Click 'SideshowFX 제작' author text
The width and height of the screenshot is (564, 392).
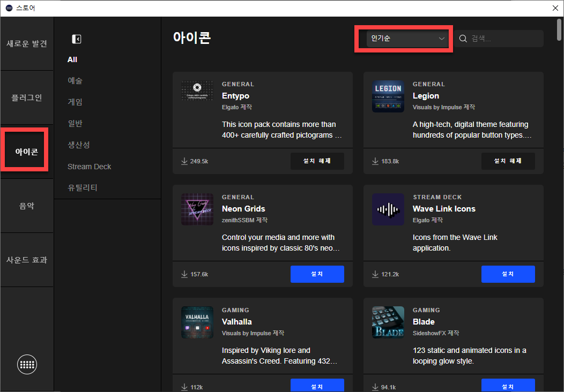[435, 333]
